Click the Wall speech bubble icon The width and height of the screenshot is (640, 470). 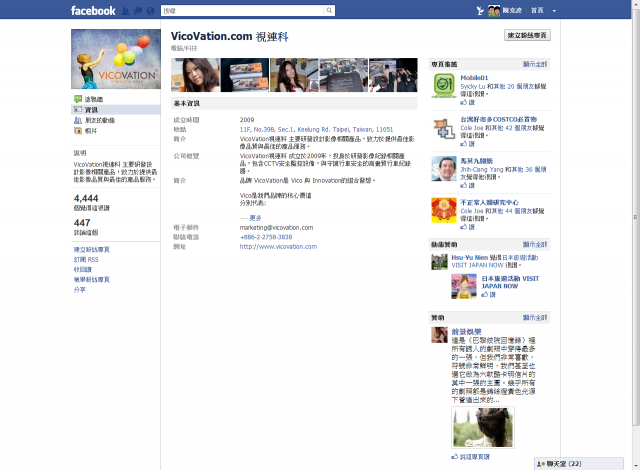pos(78,99)
